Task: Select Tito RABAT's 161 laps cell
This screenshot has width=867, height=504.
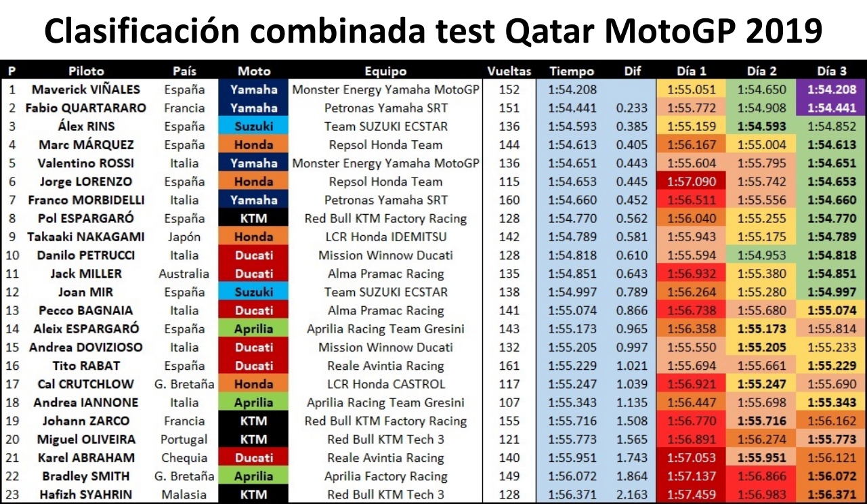Action: [x=509, y=366]
